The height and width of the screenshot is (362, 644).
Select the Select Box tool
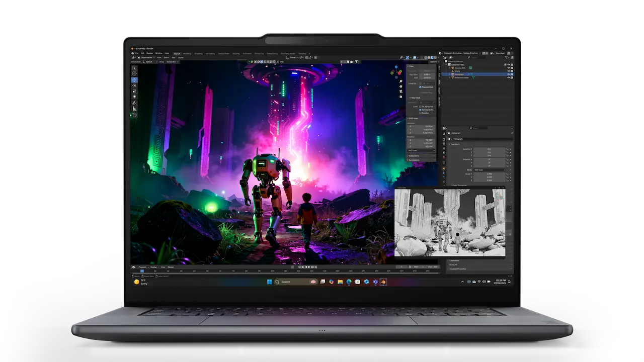click(134, 68)
